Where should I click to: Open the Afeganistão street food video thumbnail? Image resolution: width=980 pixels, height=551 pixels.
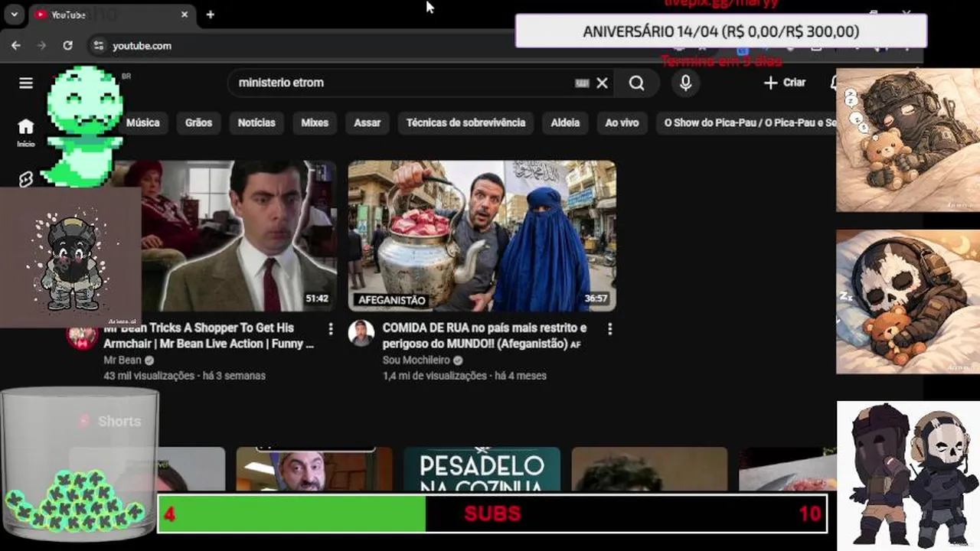point(482,235)
